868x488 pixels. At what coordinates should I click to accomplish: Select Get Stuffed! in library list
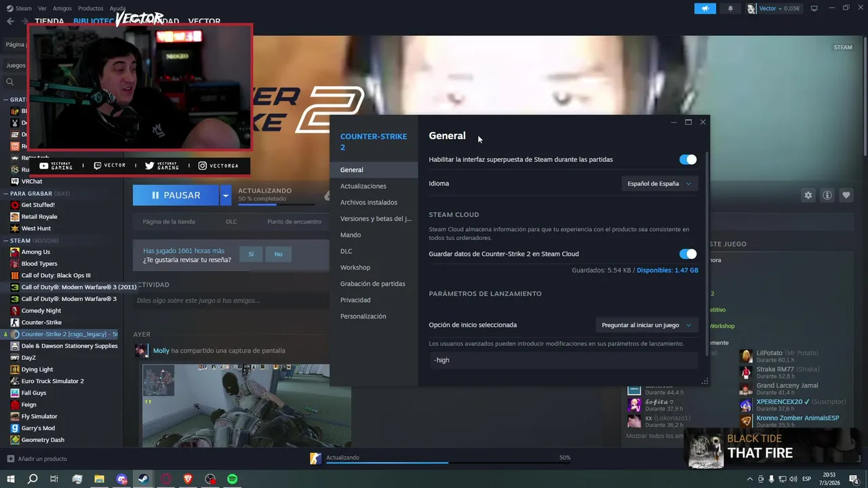[38, 205]
